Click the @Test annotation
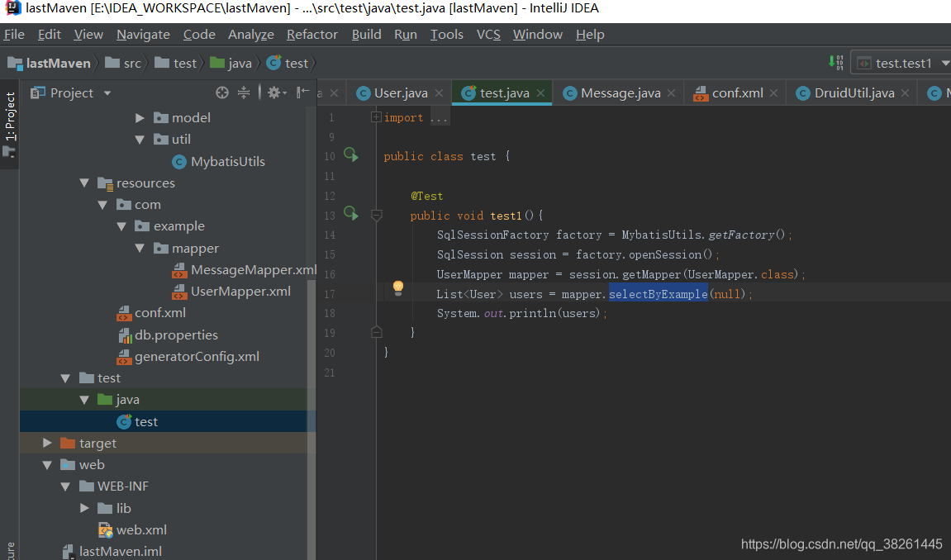This screenshot has width=951, height=560. pyautogui.click(x=427, y=196)
